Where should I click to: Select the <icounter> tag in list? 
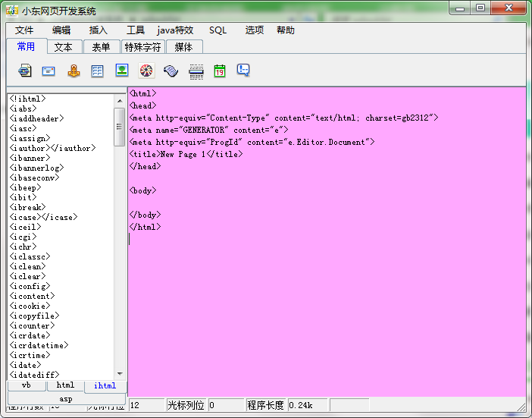[x=32, y=325]
